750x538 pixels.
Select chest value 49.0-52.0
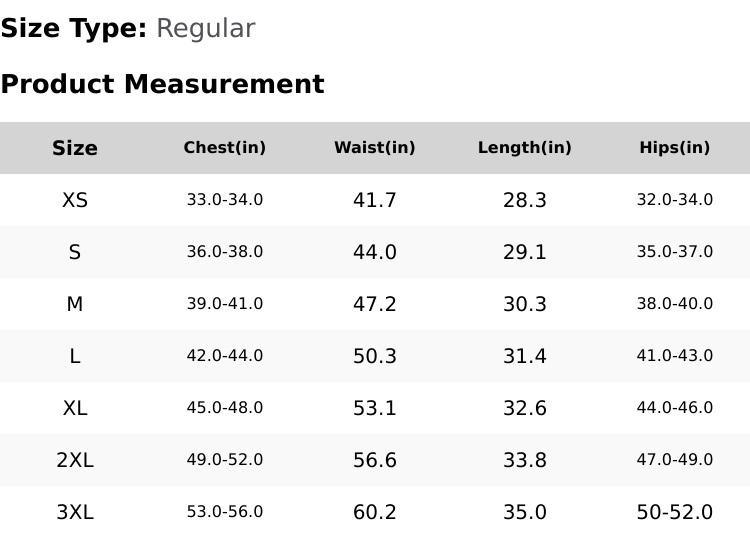(x=225, y=460)
